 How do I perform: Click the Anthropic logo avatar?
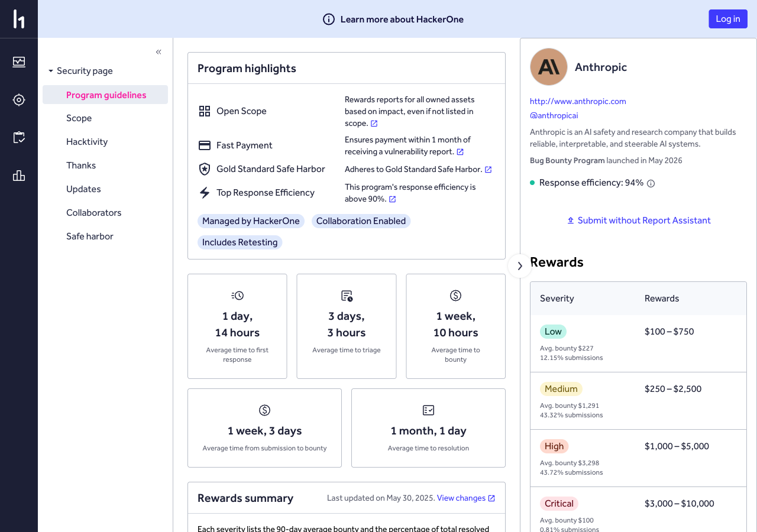tap(549, 67)
